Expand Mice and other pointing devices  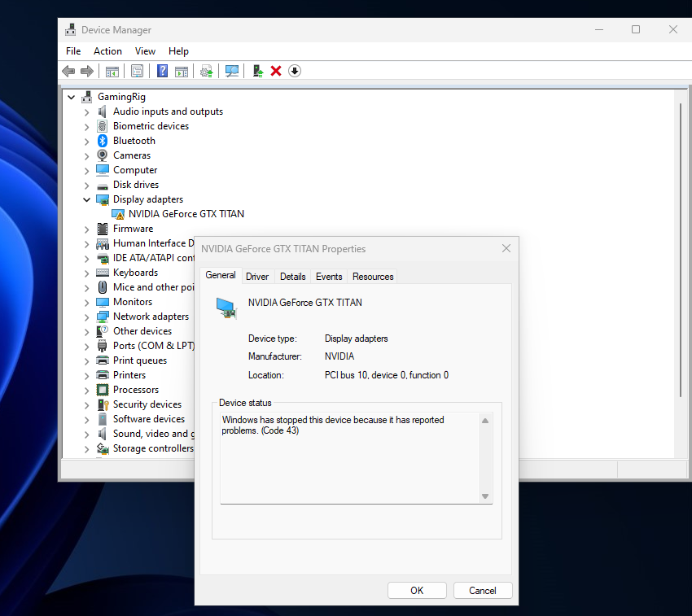(86, 288)
